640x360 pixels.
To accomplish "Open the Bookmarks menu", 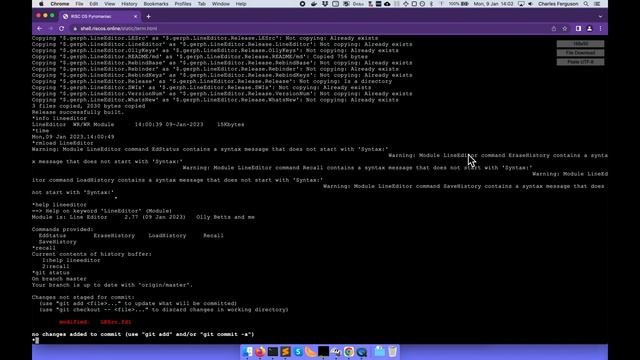I will (x=156, y=4).
